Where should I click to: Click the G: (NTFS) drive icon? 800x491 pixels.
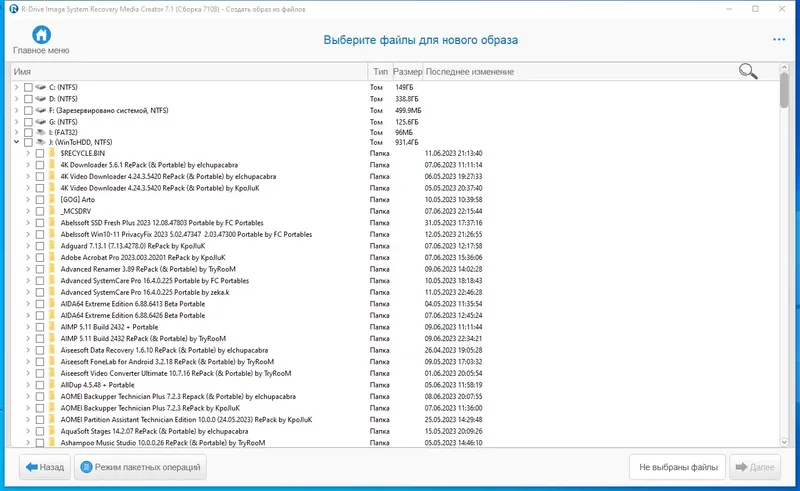pyautogui.click(x=41, y=122)
